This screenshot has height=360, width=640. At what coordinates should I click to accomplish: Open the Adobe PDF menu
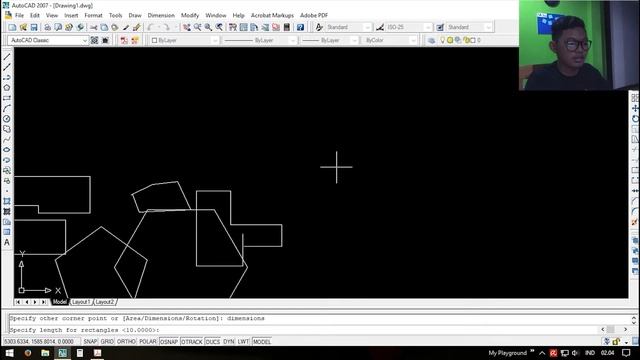coord(314,16)
